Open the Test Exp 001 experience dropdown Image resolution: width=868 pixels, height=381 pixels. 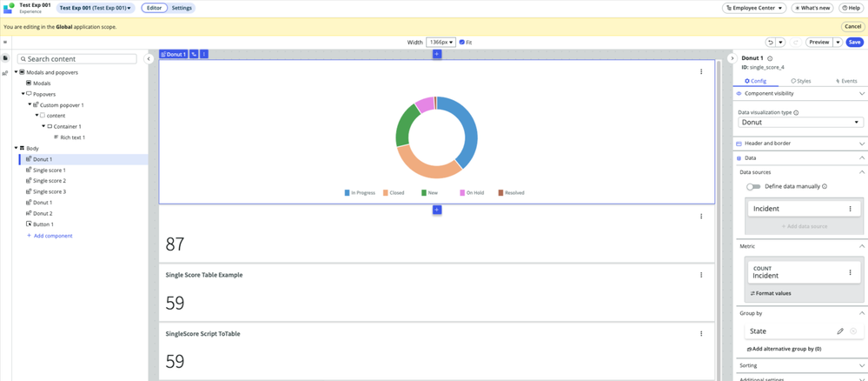96,9
